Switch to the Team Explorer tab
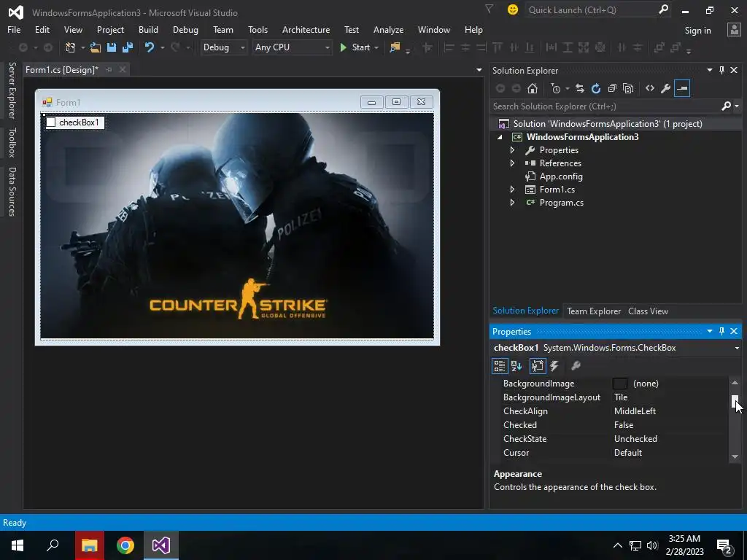This screenshot has height=560, width=747. 594,311
